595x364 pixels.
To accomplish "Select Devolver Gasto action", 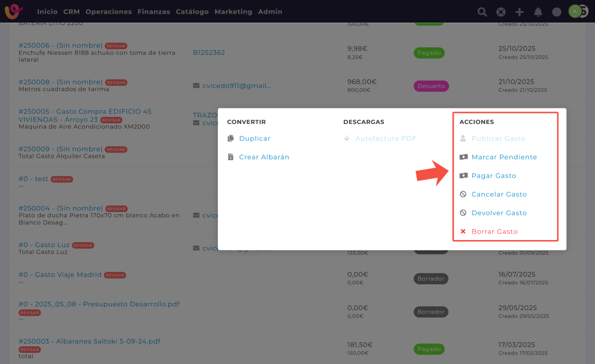I will pyautogui.click(x=499, y=213).
